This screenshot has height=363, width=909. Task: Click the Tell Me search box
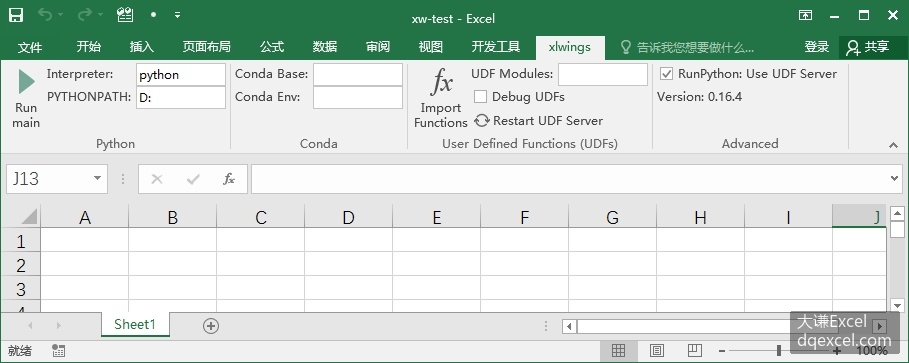coord(688,48)
